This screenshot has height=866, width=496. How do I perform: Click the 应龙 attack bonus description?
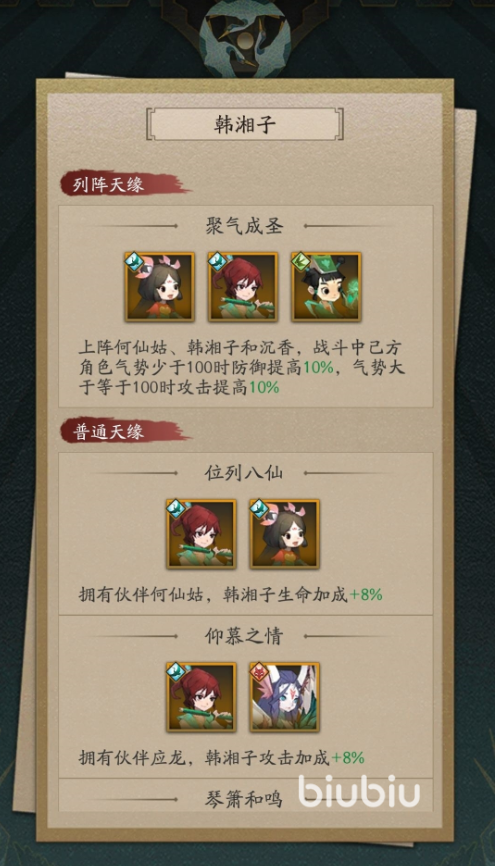click(x=221, y=757)
